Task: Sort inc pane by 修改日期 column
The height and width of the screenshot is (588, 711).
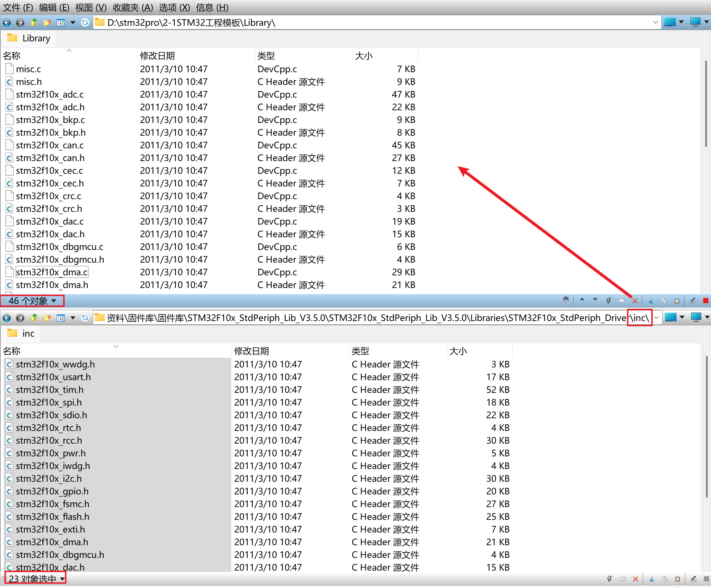Action: click(290, 351)
